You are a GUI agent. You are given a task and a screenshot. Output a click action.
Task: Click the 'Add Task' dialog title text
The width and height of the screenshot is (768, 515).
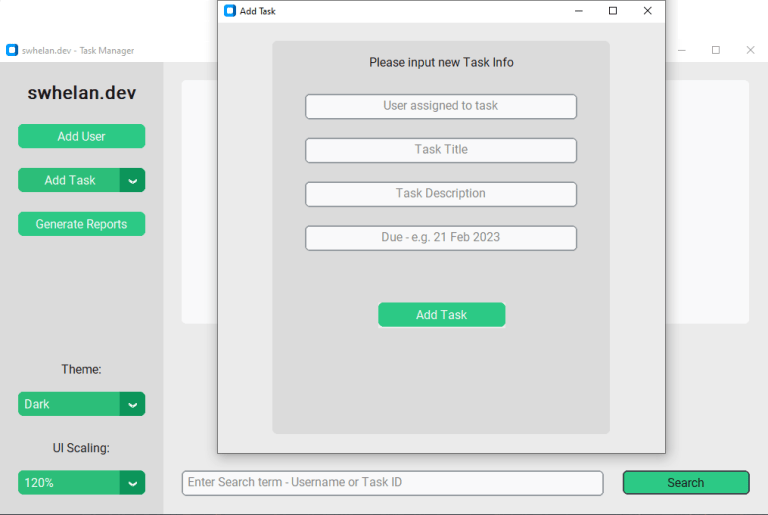[258, 11]
